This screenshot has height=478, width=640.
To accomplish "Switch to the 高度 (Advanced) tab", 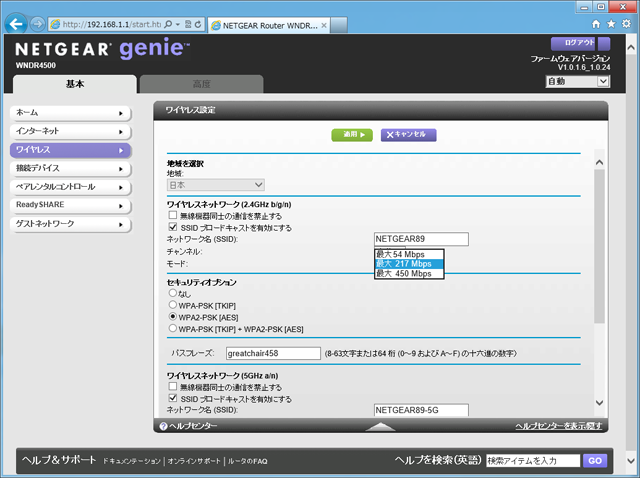I will click(x=201, y=85).
